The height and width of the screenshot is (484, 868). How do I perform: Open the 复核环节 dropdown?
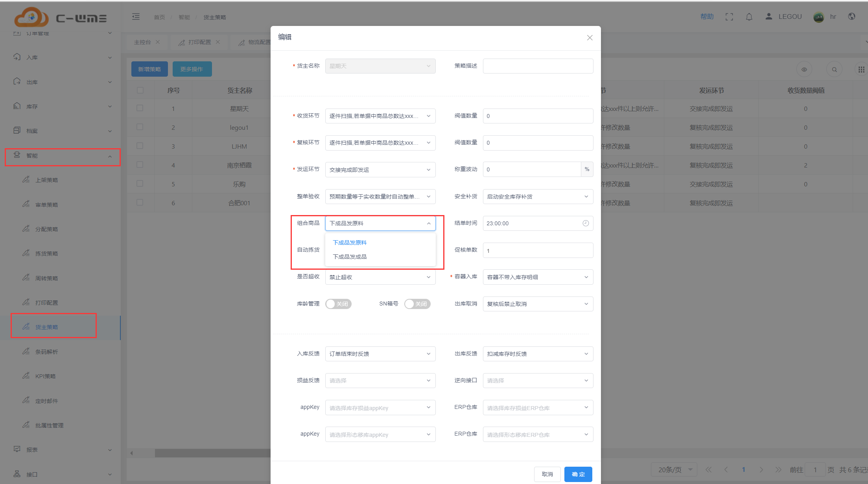pos(380,143)
